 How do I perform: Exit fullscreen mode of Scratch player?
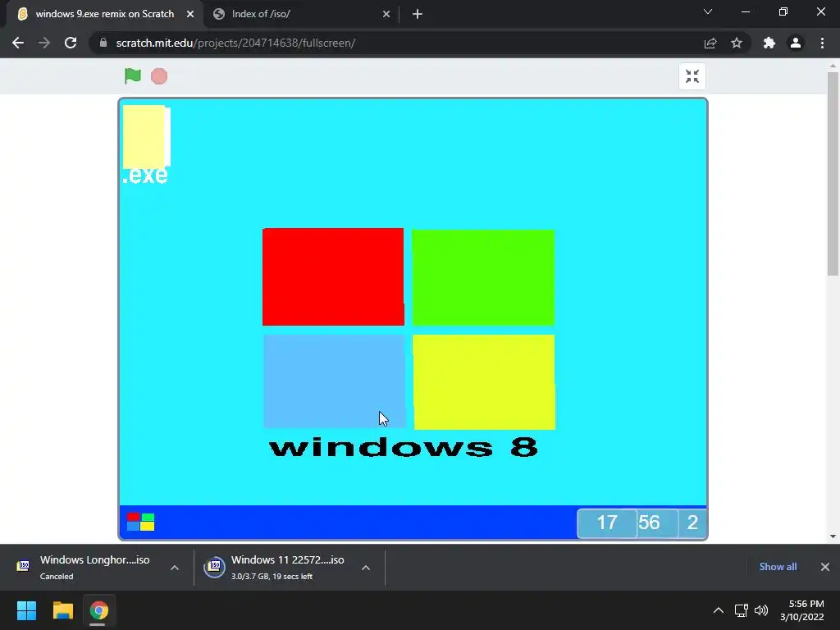(x=692, y=76)
